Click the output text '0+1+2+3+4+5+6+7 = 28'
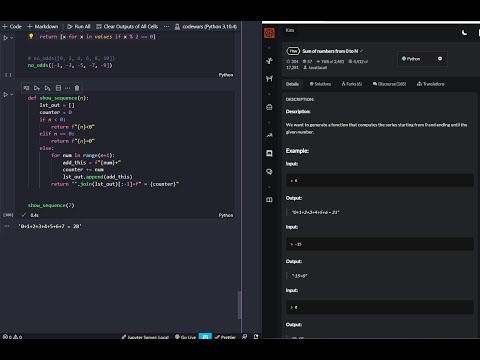Screen dimensions: 480x360 click(x=50, y=226)
